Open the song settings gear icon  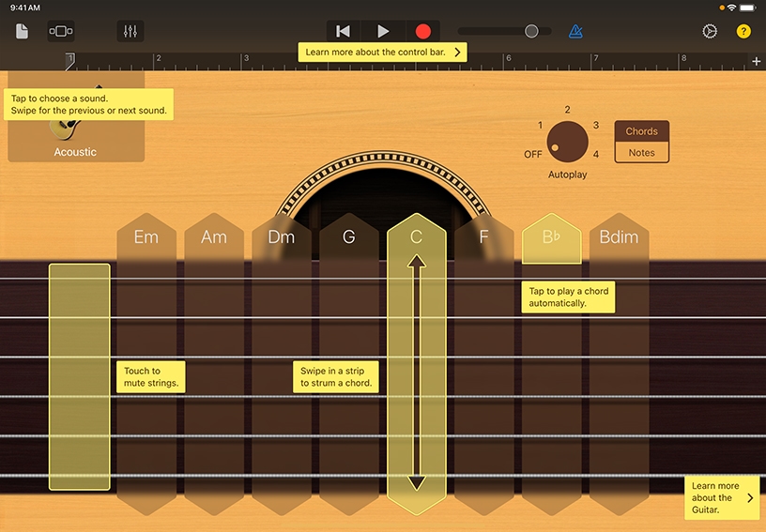[x=710, y=31]
